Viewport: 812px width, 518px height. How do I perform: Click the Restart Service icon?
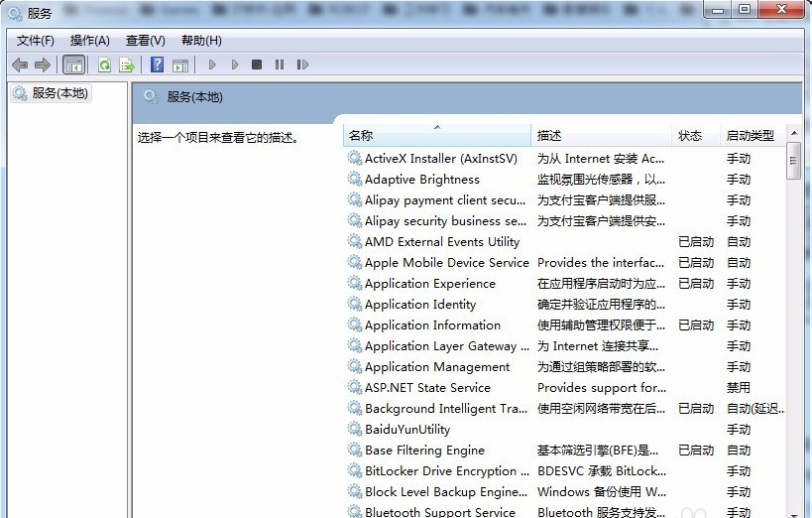point(302,65)
